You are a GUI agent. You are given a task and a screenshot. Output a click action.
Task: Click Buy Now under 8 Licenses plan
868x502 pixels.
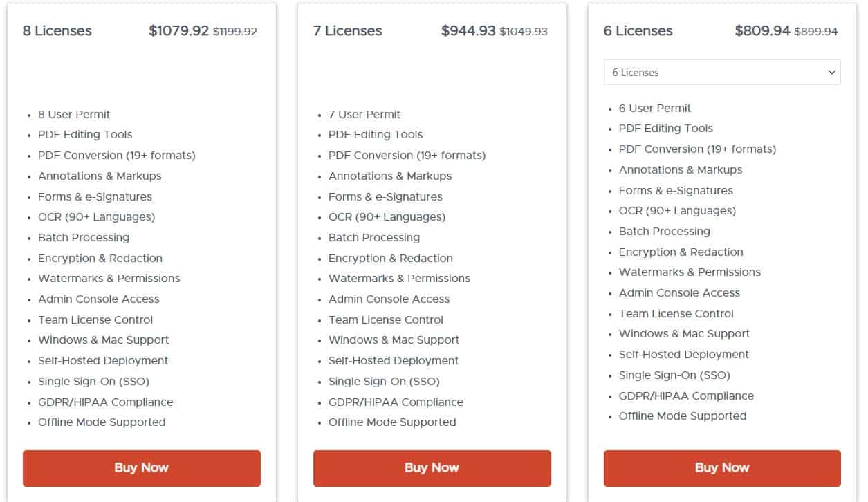pos(141,467)
